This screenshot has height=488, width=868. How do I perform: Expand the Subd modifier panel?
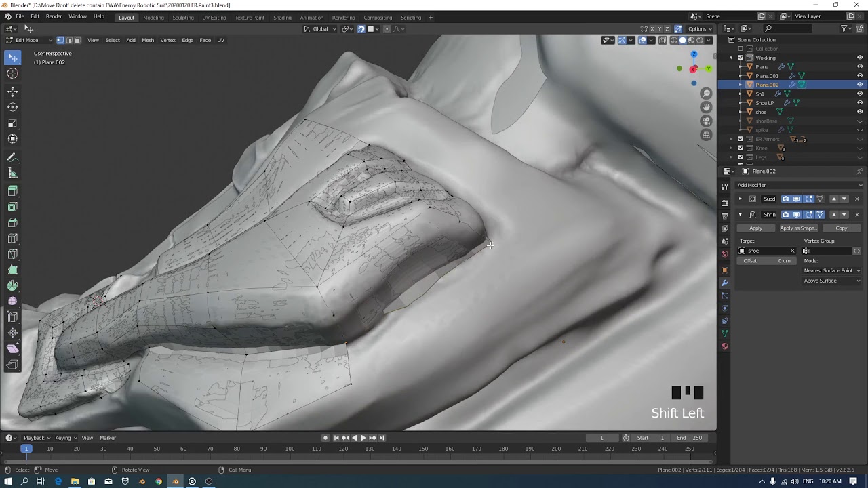740,199
